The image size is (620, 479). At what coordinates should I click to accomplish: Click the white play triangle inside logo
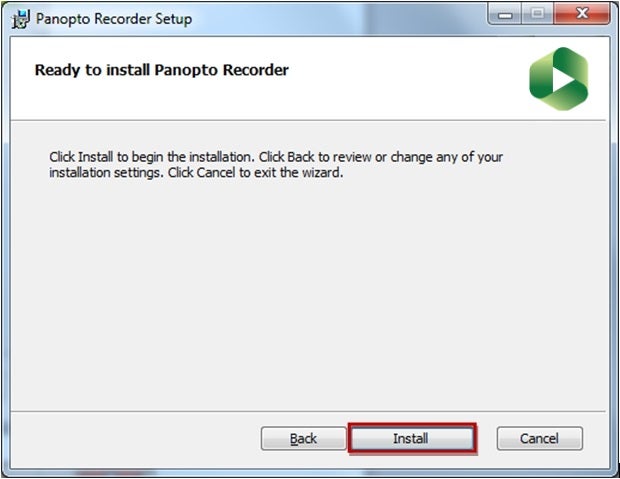[x=563, y=80]
